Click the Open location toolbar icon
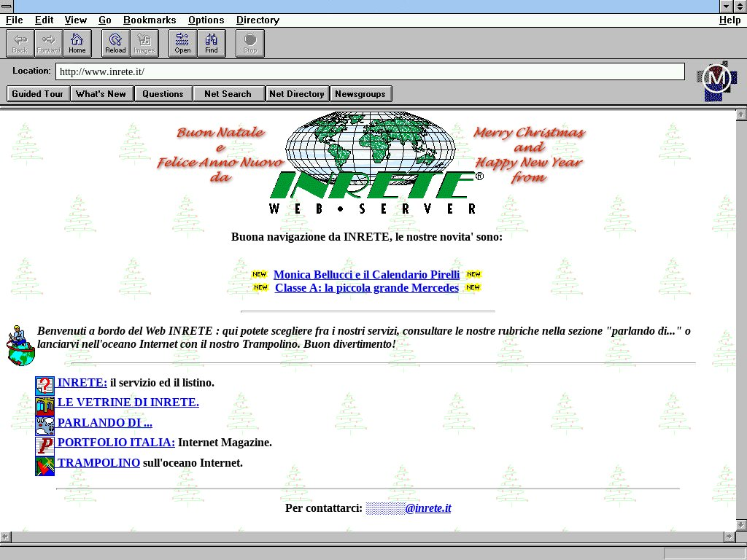This screenshot has height=560, width=747. (182, 43)
